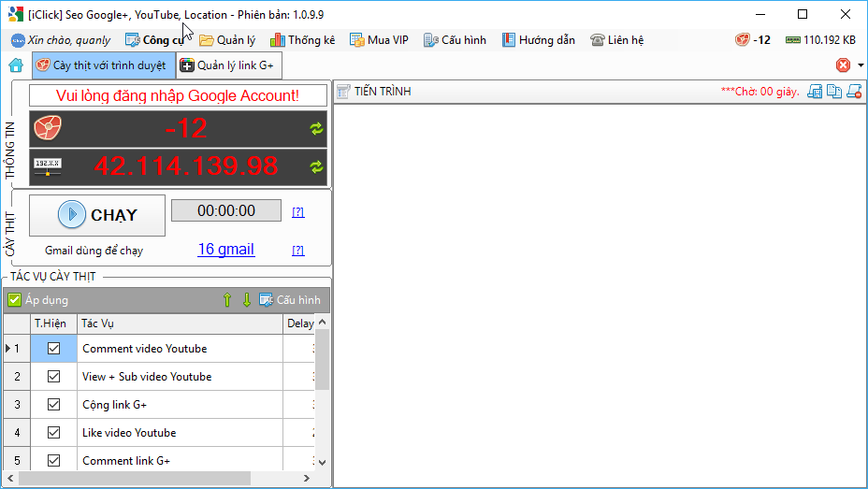Toggle checkbox for Comment video Youtube
Viewport: 868px width, 489px height.
point(53,349)
